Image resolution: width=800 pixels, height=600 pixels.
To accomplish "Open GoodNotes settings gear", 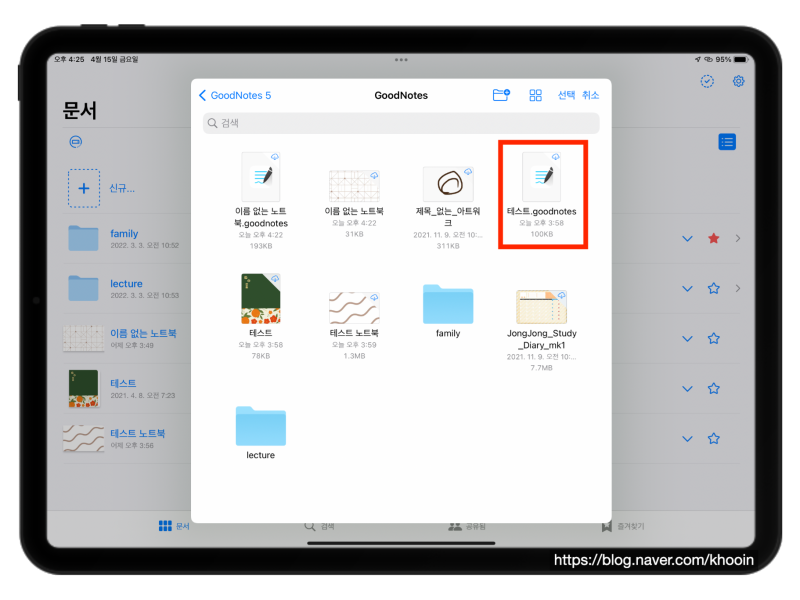I will point(738,81).
